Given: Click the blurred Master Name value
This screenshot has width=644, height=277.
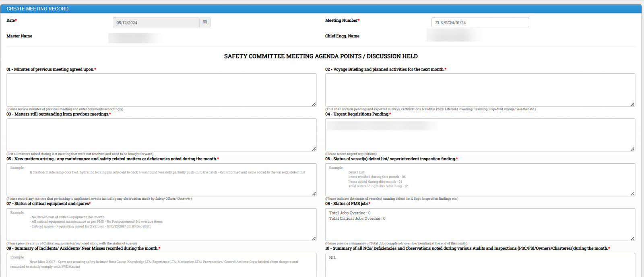Looking at the screenshot, I should click(x=135, y=38).
